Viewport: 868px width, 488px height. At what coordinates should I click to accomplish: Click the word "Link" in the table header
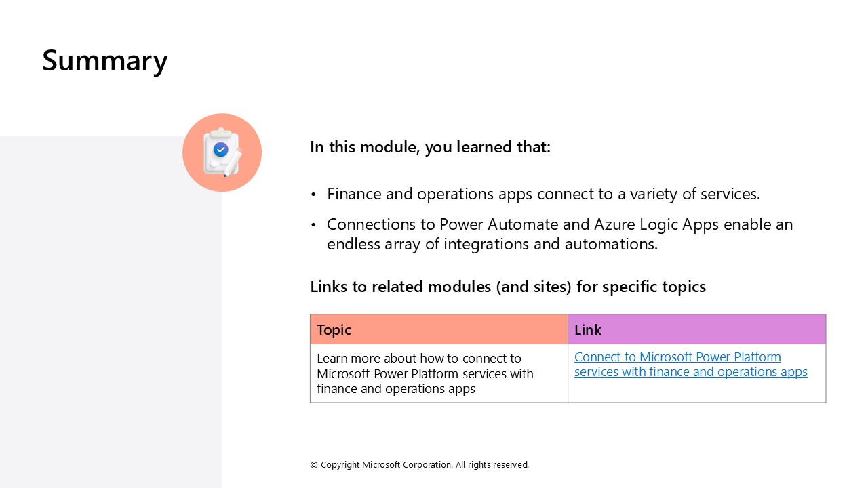tap(588, 330)
